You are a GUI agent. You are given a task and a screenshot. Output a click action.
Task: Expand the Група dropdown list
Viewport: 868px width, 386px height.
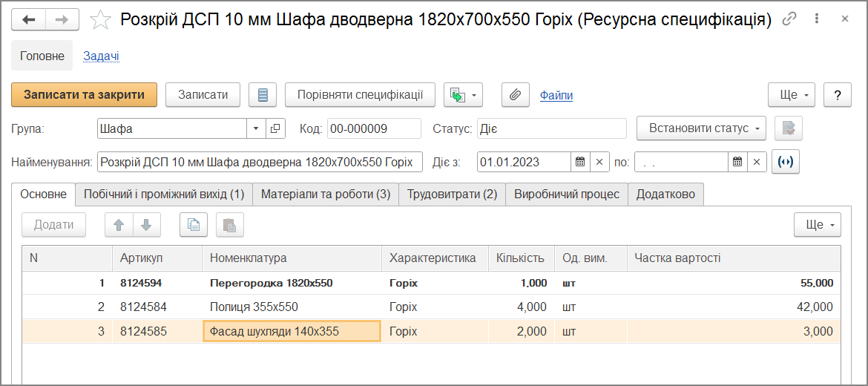click(256, 128)
